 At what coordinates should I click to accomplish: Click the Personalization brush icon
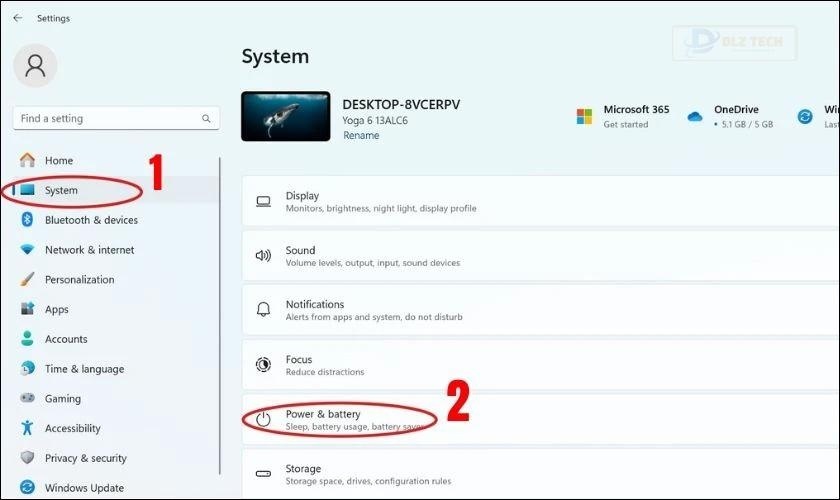[27, 280]
